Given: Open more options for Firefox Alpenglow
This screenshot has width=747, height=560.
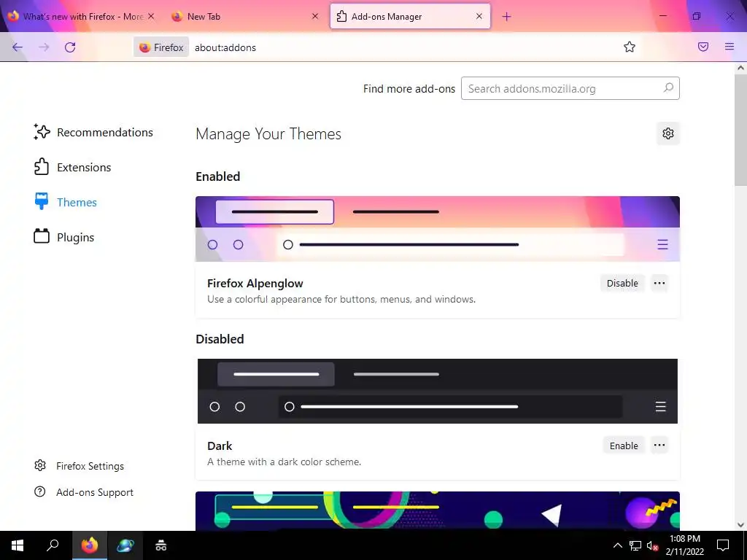Looking at the screenshot, I should pos(659,283).
